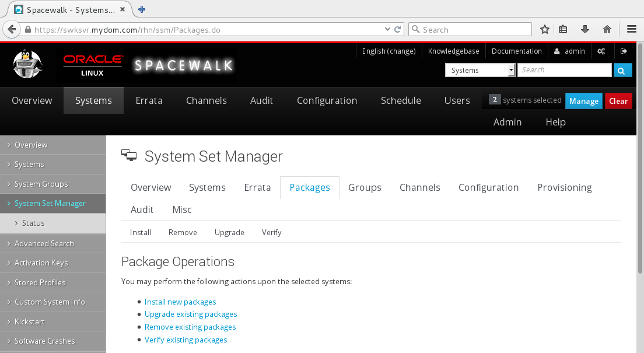
Task: Open the Upgrade packages sub-tab
Action: coord(229,233)
